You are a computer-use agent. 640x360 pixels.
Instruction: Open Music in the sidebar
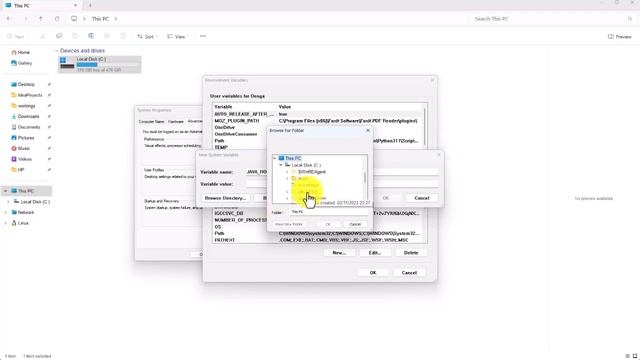pyautogui.click(x=20, y=149)
